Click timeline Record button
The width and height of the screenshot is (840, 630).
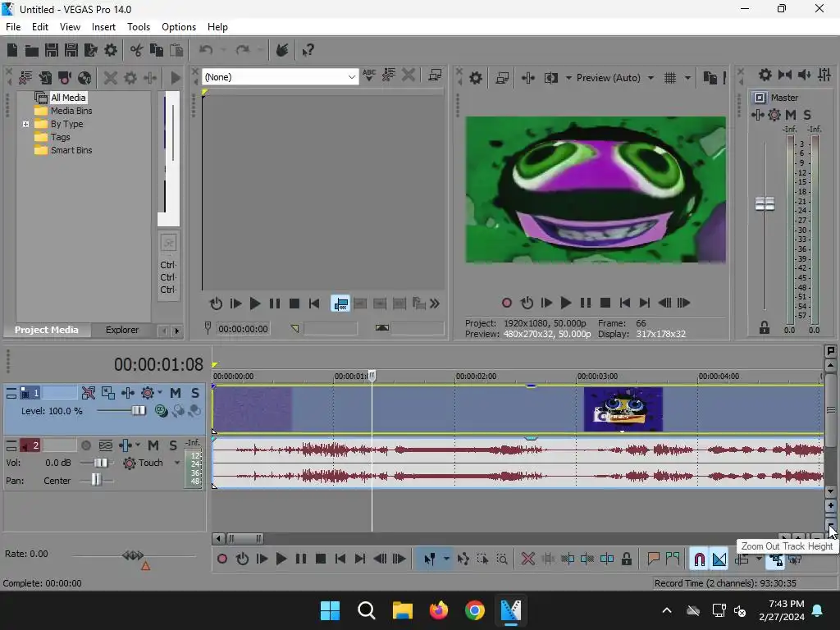pos(222,559)
